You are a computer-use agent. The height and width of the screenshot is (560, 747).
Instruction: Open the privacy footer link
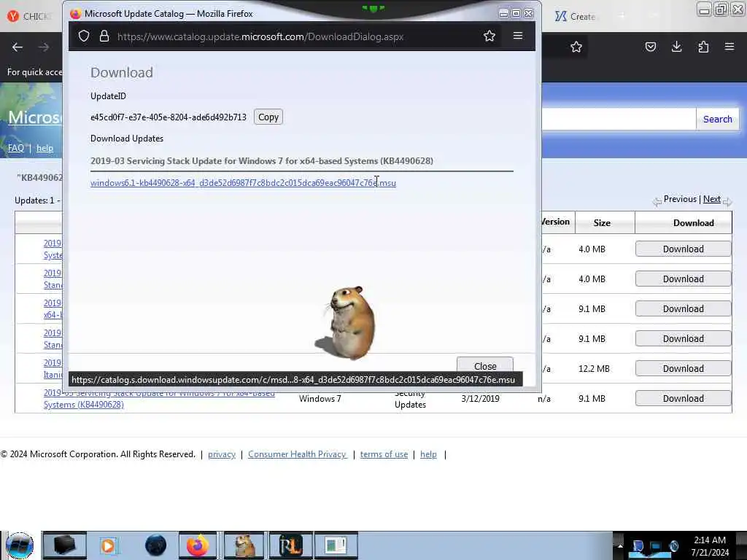[222, 454]
